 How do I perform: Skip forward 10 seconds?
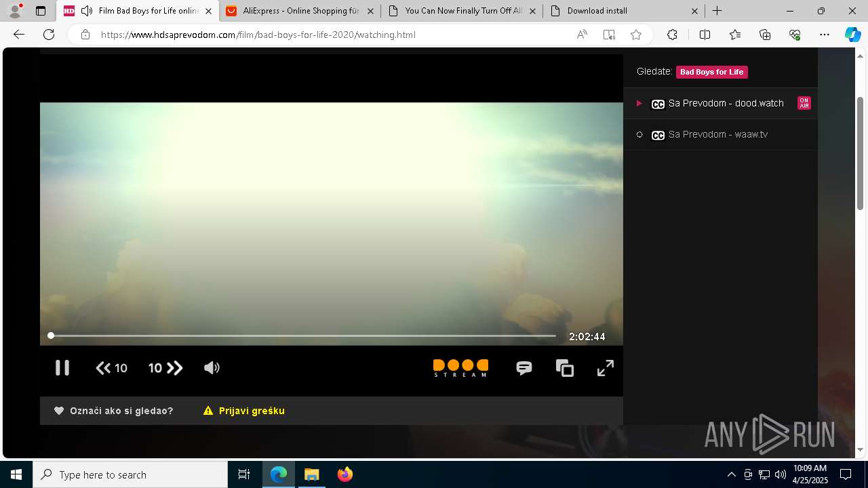pos(165,368)
